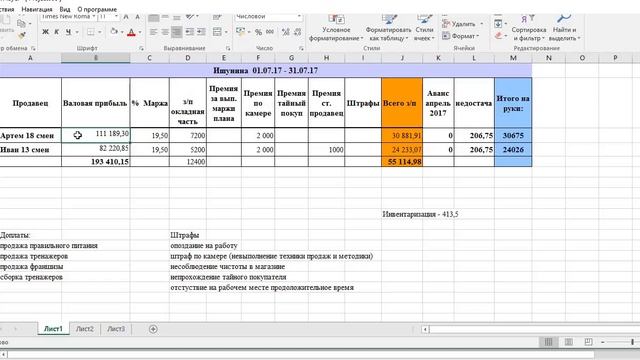Open the Навигация menu
This screenshot has height=360, width=640.
[x=37, y=9]
